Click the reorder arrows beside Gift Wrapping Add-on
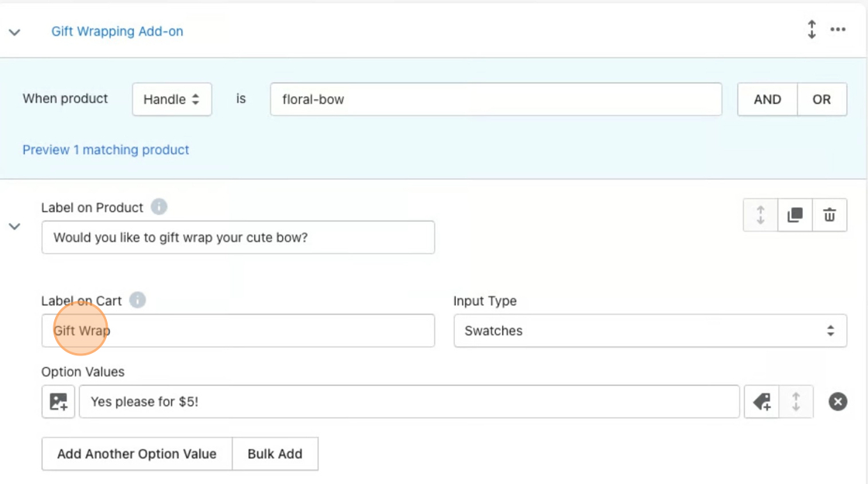Screen dimensions: 868x484 (x=811, y=30)
